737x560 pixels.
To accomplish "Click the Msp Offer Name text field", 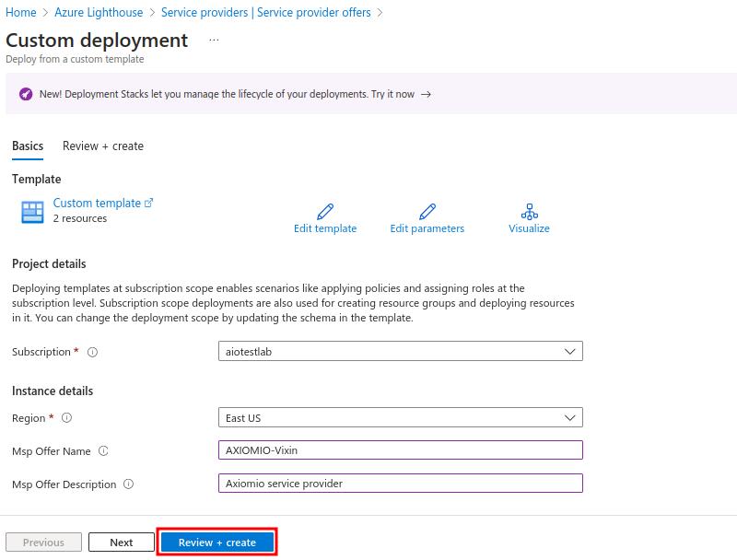I will click(400, 450).
